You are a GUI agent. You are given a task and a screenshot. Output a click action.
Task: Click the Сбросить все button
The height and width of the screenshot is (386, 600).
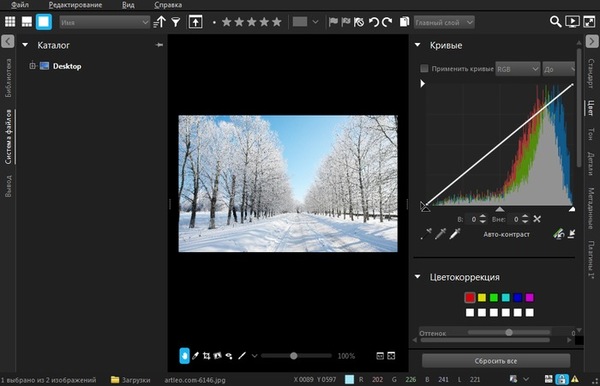496,361
